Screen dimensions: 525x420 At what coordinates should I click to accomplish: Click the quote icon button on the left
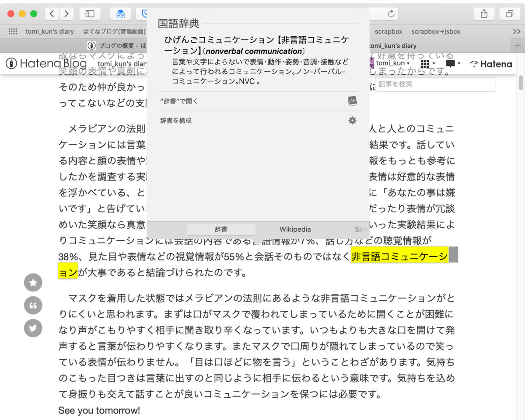33,305
